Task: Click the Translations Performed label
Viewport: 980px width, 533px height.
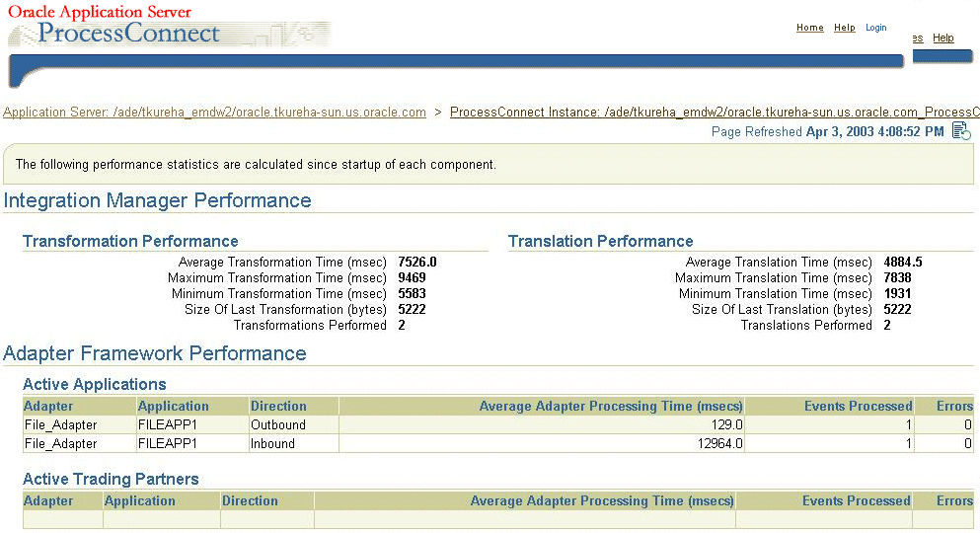Action: pos(806,326)
